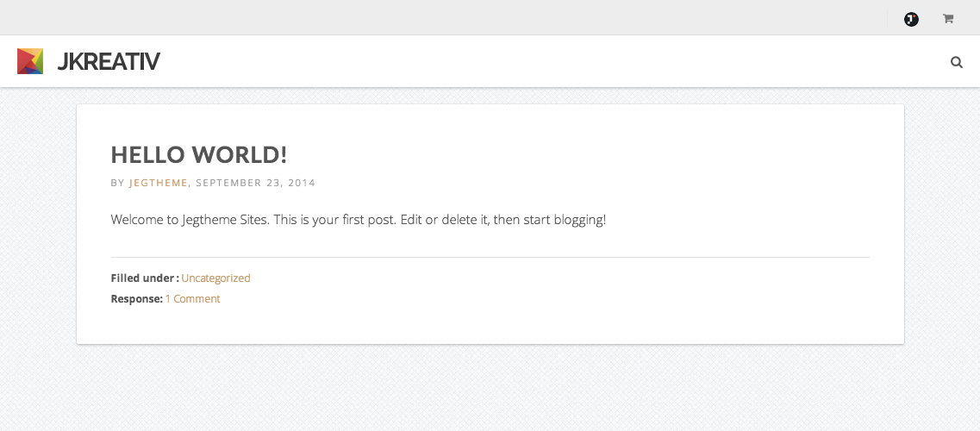Open the shopping cart
Viewport: 980px width, 431px height.
coord(948,19)
